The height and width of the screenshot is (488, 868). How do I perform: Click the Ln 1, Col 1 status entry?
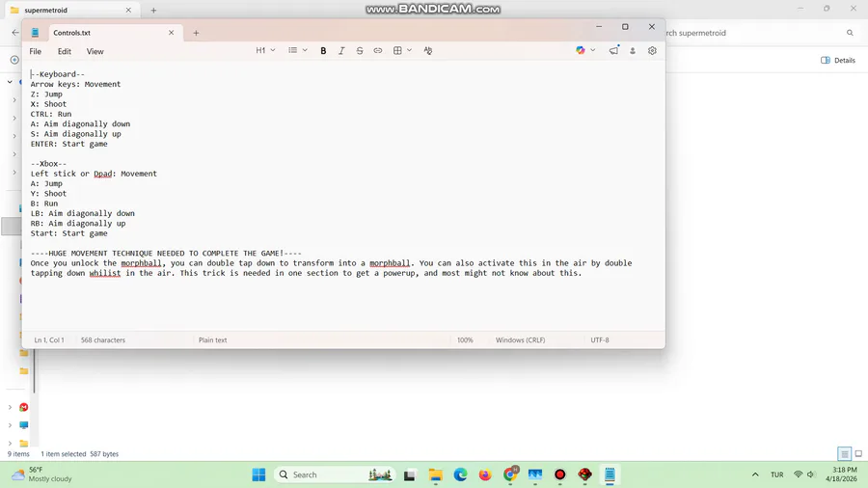point(49,340)
